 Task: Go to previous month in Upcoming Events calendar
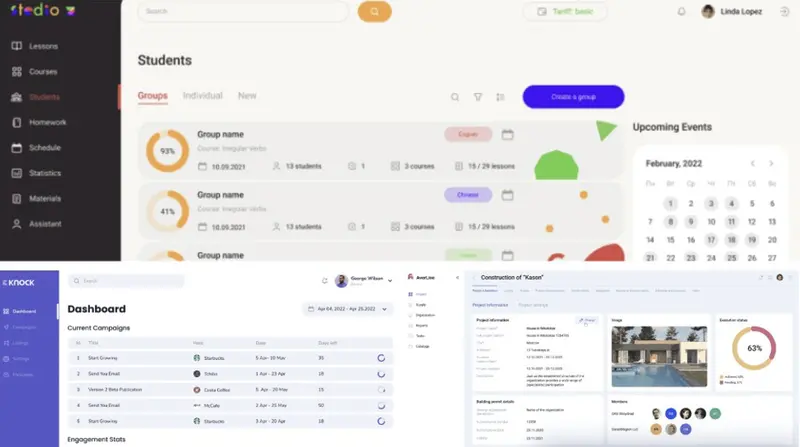752,163
